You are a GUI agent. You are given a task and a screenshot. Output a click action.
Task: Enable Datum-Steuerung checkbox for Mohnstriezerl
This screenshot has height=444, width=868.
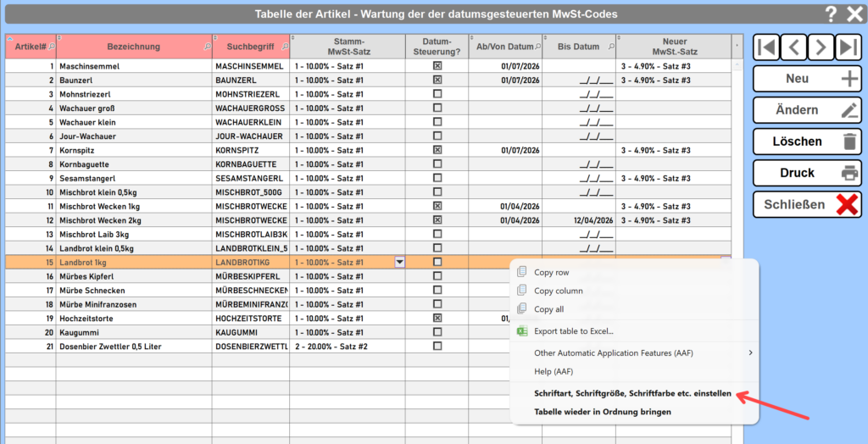tap(437, 94)
